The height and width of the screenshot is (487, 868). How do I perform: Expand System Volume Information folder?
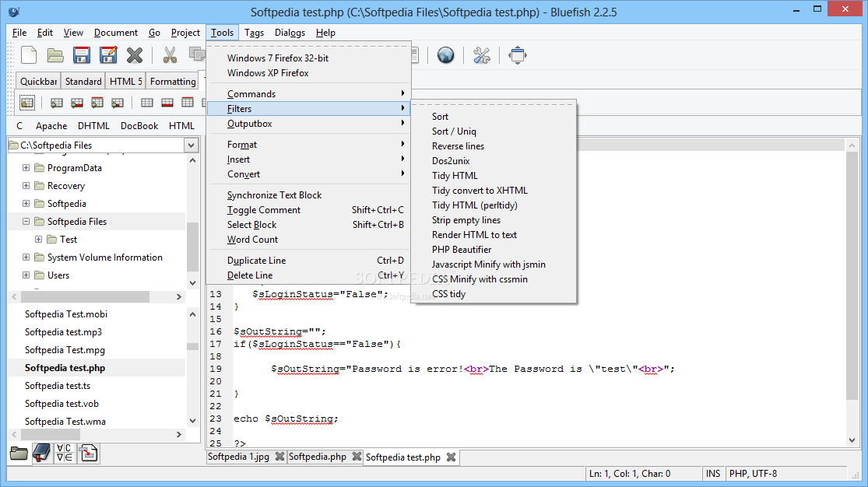[x=26, y=258]
